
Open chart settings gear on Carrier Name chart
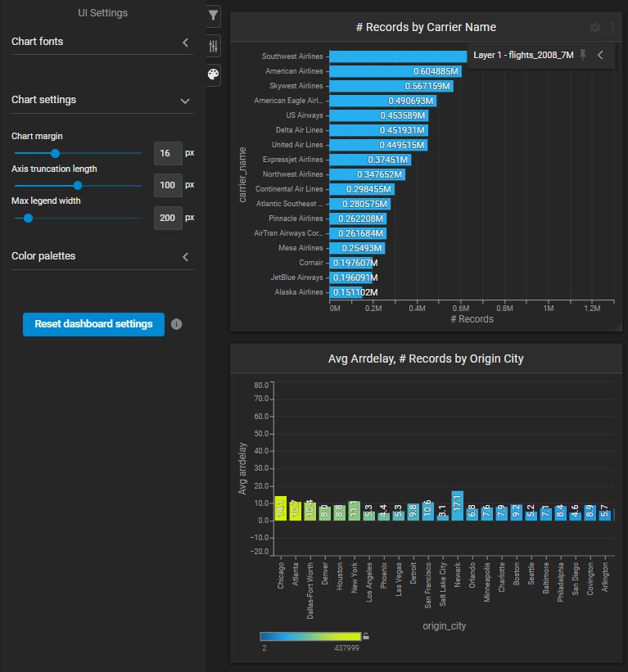click(x=595, y=27)
